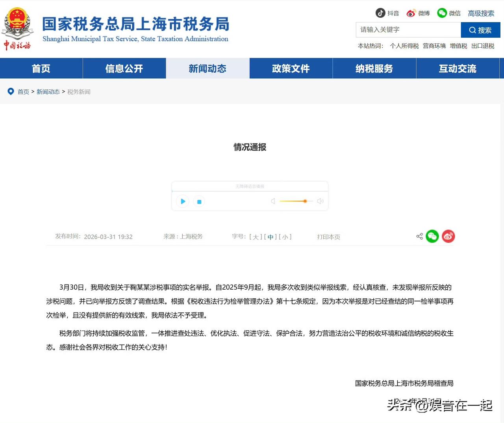Mute the audio player speaker icon

(x=273, y=201)
